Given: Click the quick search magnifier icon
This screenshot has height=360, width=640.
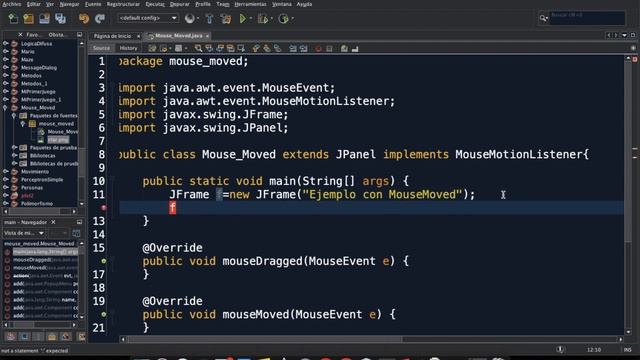Looking at the screenshot, I should (x=543, y=18).
